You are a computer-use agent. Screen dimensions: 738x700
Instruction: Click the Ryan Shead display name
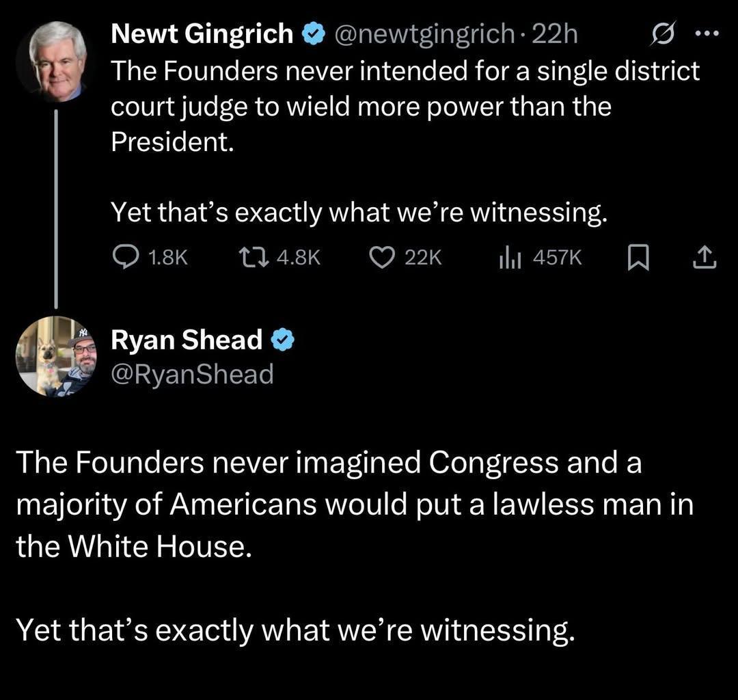187,340
